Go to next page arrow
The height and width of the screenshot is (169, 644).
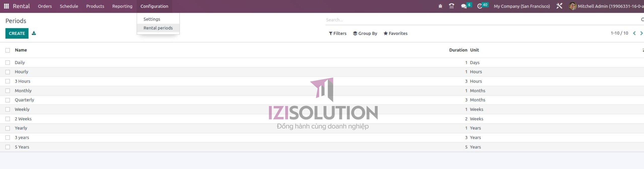point(641,33)
